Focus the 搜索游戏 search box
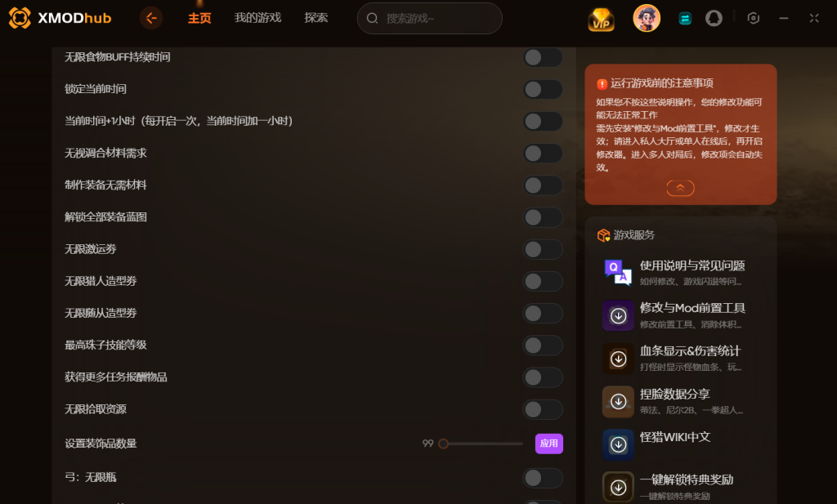The width and height of the screenshot is (837, 504). tap(430, 19)
